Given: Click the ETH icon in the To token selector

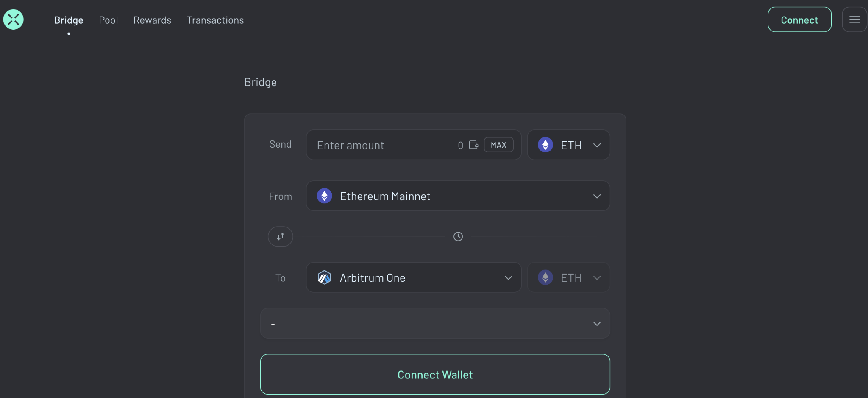Looking at the screenshot, I should (x=545, y=278).
